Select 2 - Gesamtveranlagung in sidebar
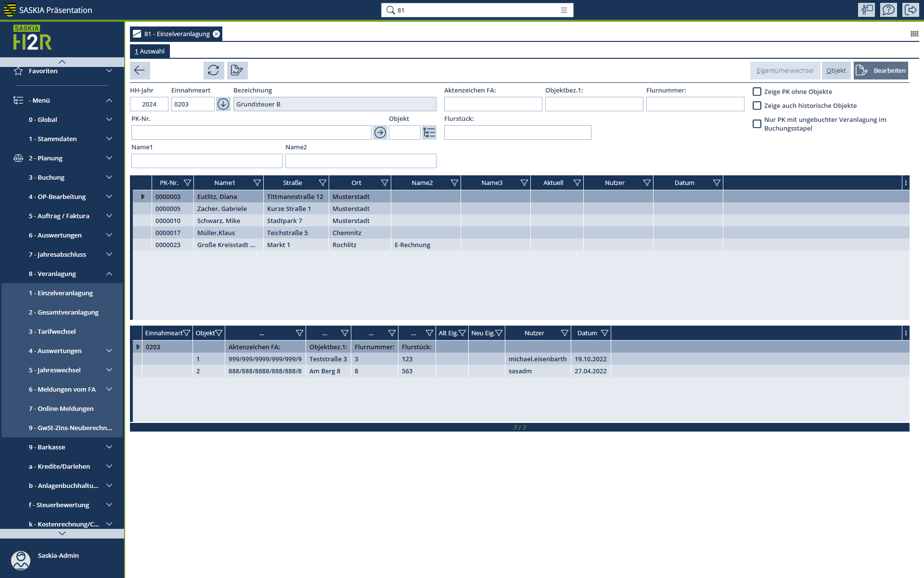The height and width of the screenshot is (578, 924). point(64,312)
